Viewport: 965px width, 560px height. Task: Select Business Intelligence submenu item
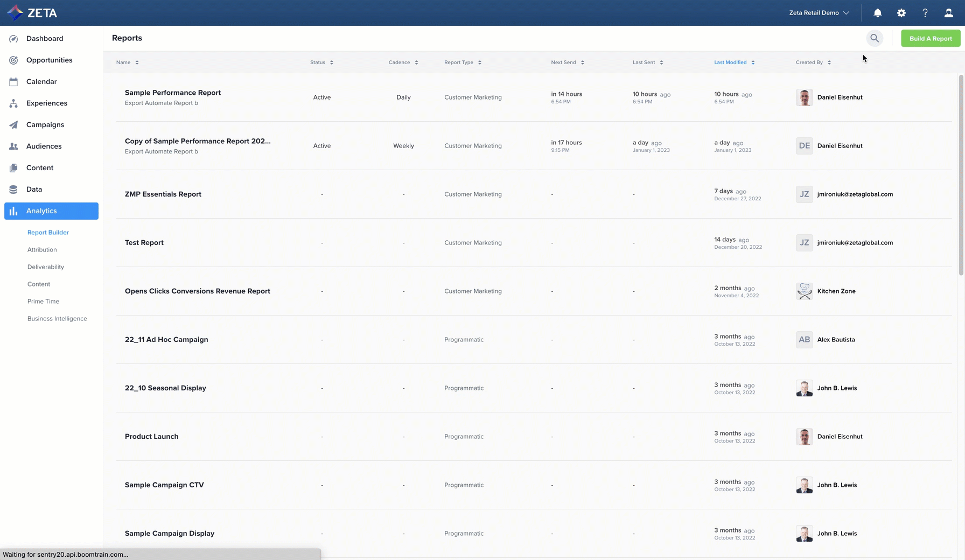click(57, 319)
